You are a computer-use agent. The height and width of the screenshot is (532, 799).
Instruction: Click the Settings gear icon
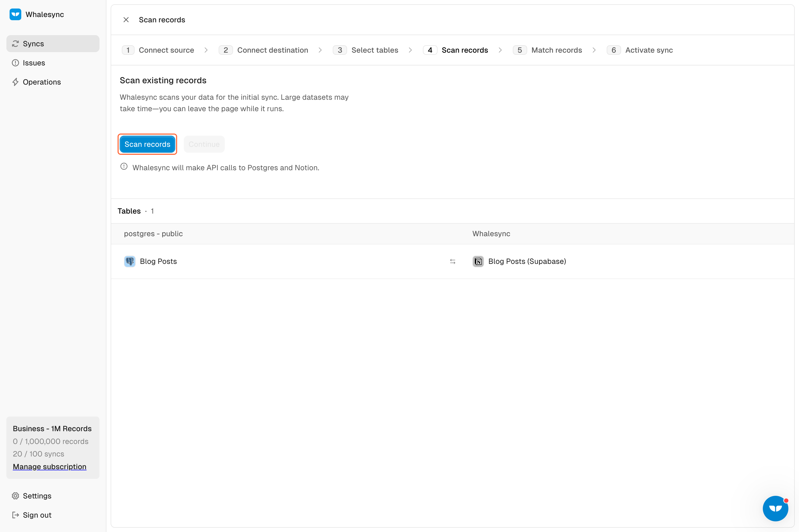(x=15, y=496)
